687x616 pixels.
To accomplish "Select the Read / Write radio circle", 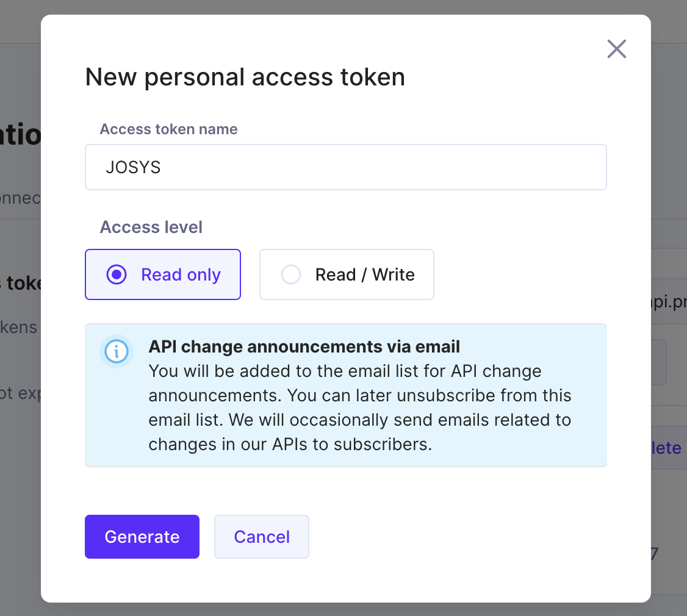I will pos(291,274).
